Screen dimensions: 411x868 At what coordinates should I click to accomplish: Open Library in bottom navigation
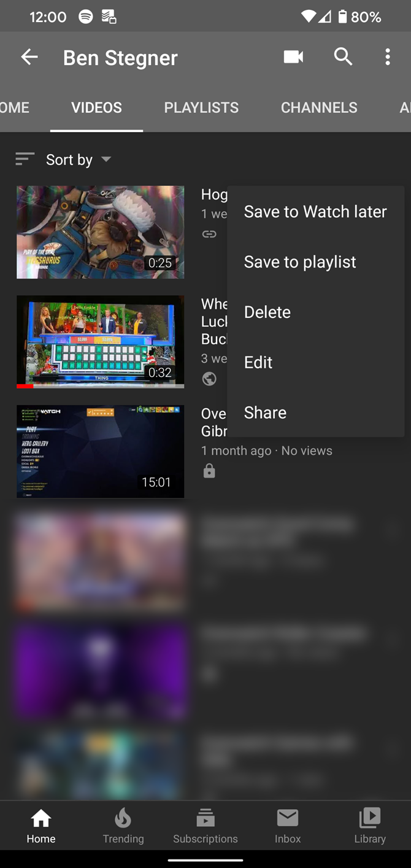[x=370, y=826]
